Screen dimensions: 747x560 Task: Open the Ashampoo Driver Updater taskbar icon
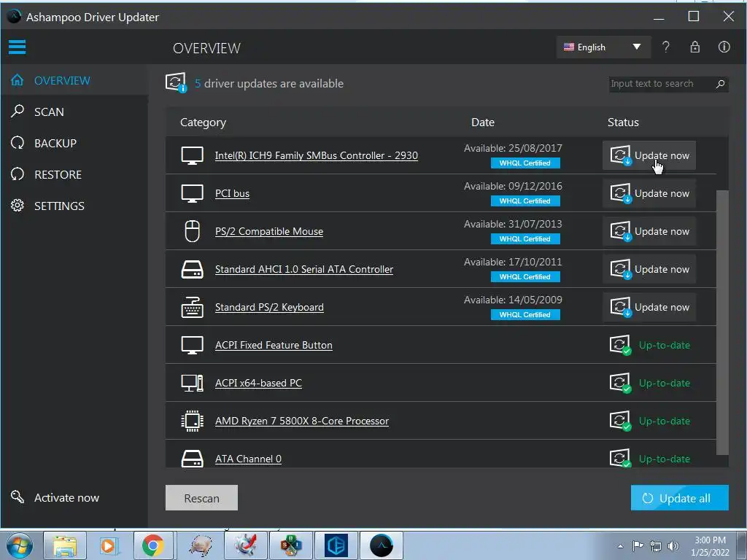point(382,545)
